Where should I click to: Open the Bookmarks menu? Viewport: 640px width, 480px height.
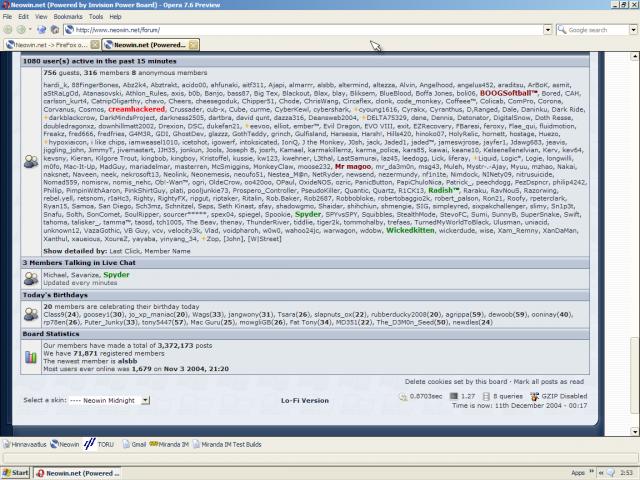click(x=68, y=17)
